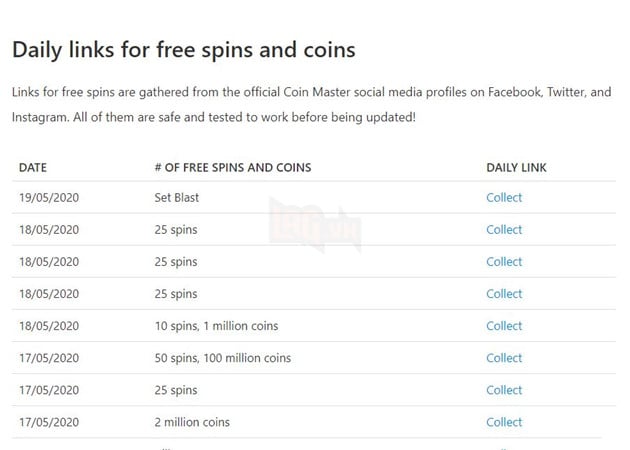Open Collect link in first 18/05/2020 row
630x450 pixels.
click(504, 229)
